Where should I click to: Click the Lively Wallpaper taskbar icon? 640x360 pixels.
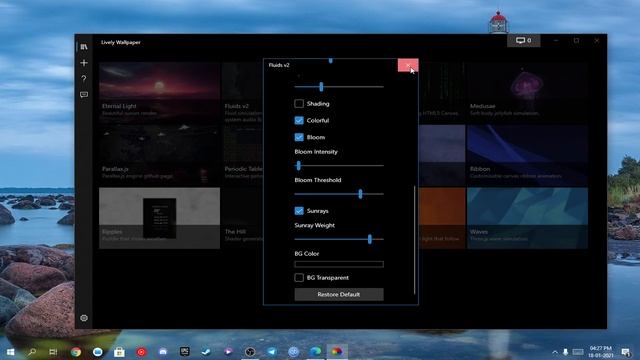[x=337, y=351]
